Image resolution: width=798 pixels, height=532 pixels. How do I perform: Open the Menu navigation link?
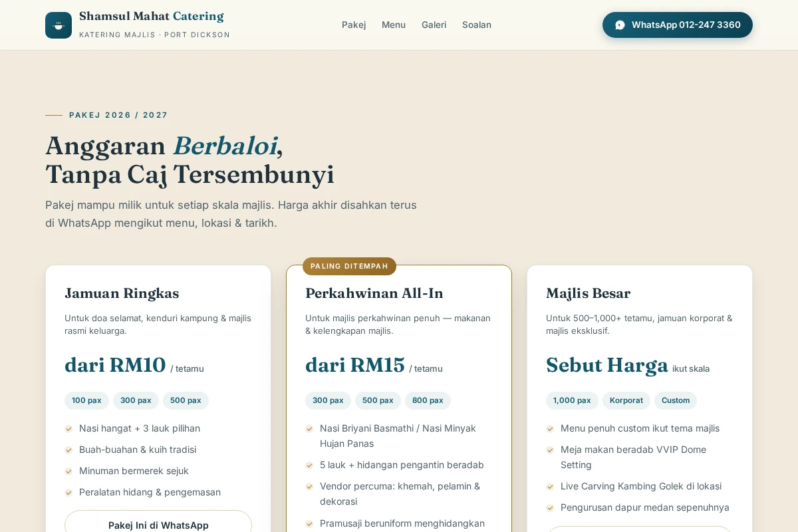coord(394,25)
